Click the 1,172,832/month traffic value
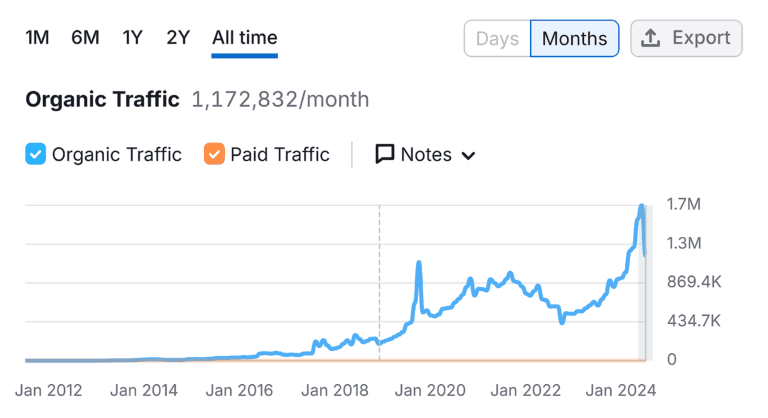This screenshot has width=768, height=418. pos(280,99)
